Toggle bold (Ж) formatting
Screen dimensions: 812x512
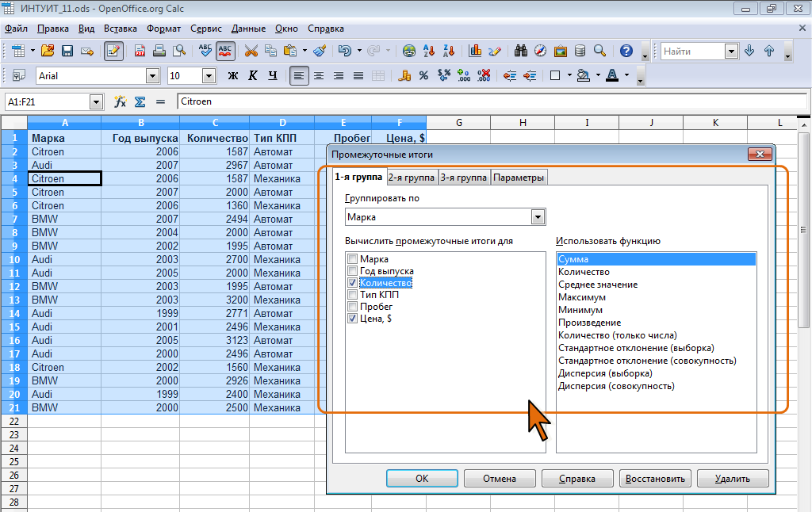(x=233, y=75)
